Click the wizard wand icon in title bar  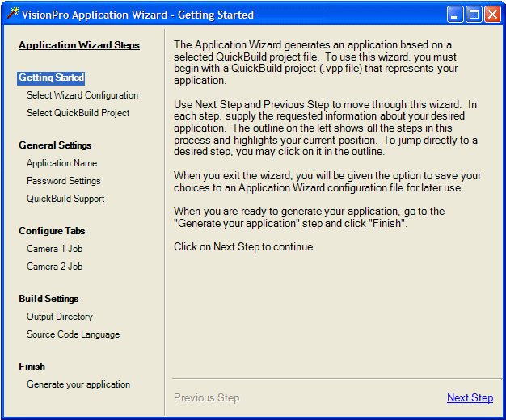13,13
